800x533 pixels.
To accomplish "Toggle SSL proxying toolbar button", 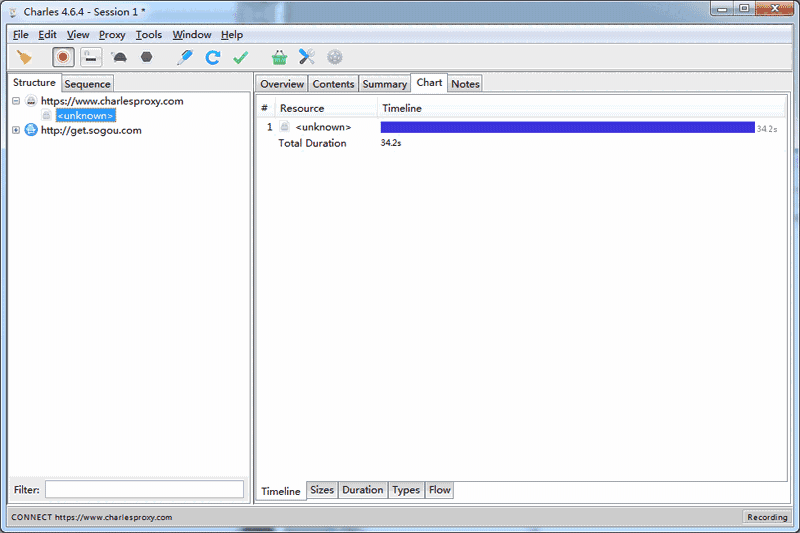I will pyautogui.click(x=91, y=57).
